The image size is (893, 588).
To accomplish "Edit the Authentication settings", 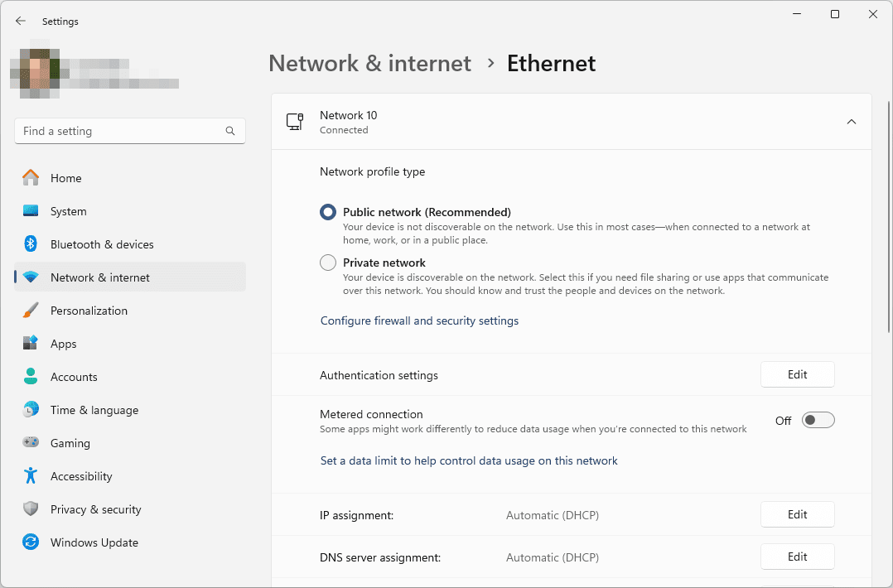I will [x=797, y=374].
